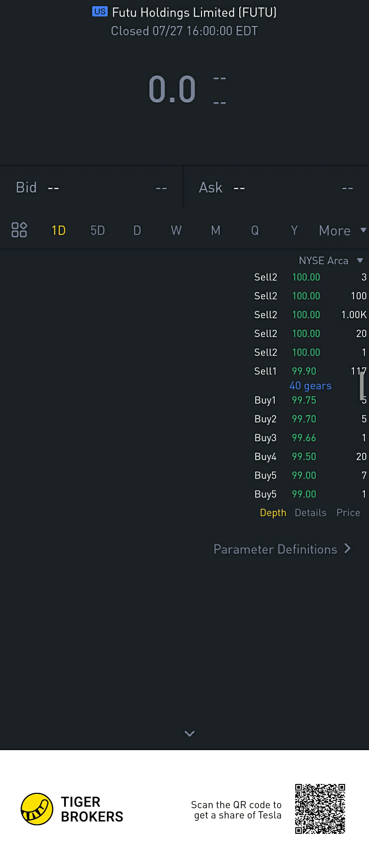The image size is (369, 868).
Task: Open the NYSE Arca exchange dropdown
Action: (330, 261)
